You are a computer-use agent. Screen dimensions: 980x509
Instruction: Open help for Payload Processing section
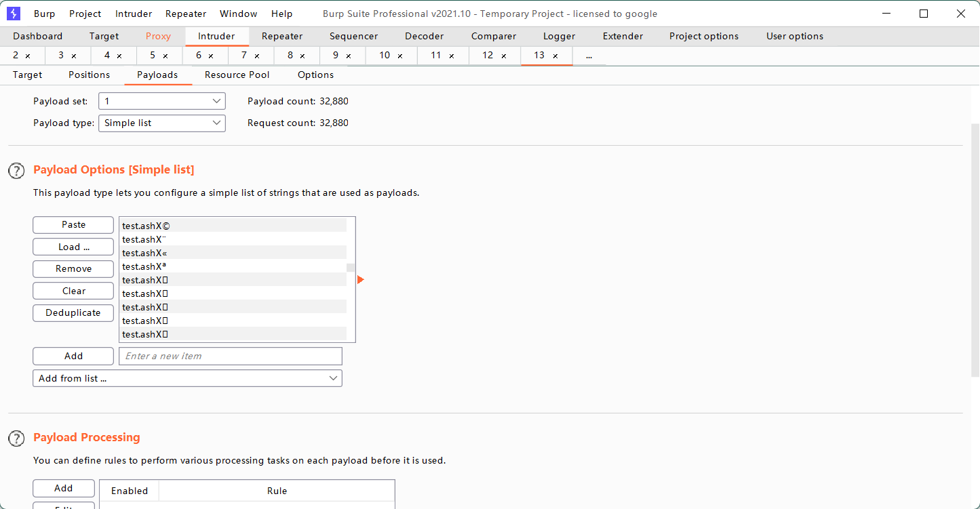click(x=16, y=439)
